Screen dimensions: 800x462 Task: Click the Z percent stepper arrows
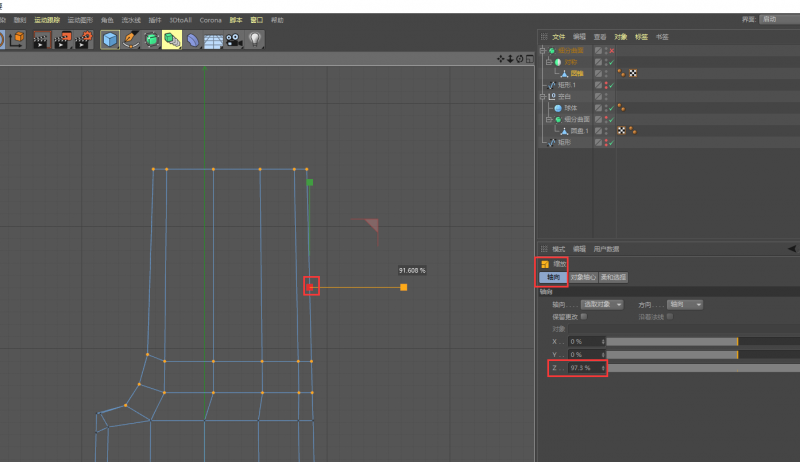(603, 368)
